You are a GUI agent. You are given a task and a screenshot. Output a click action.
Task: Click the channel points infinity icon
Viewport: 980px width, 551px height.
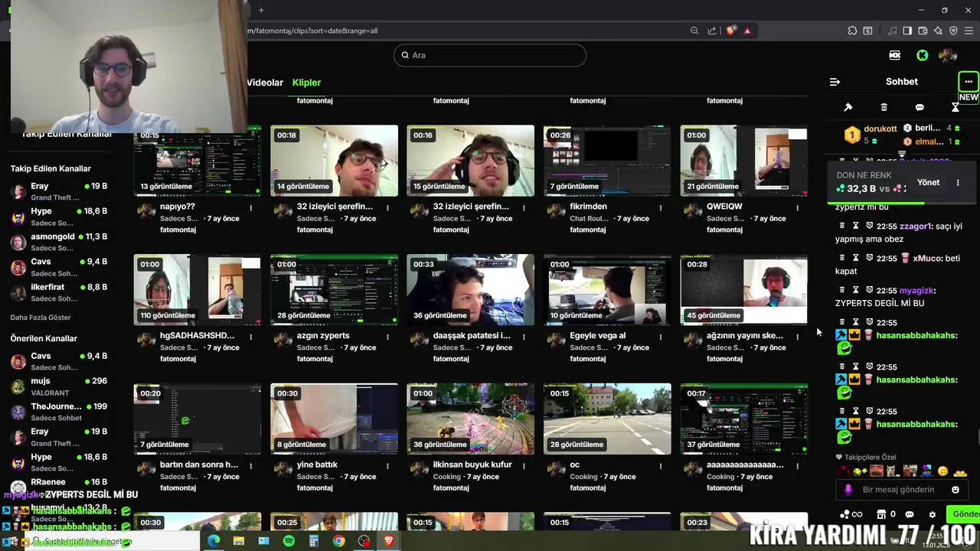click(851, 514)
